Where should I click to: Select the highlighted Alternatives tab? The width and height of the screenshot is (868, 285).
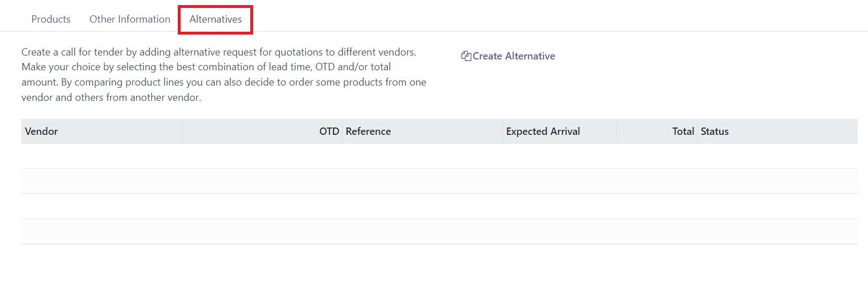tap(216, 19)
